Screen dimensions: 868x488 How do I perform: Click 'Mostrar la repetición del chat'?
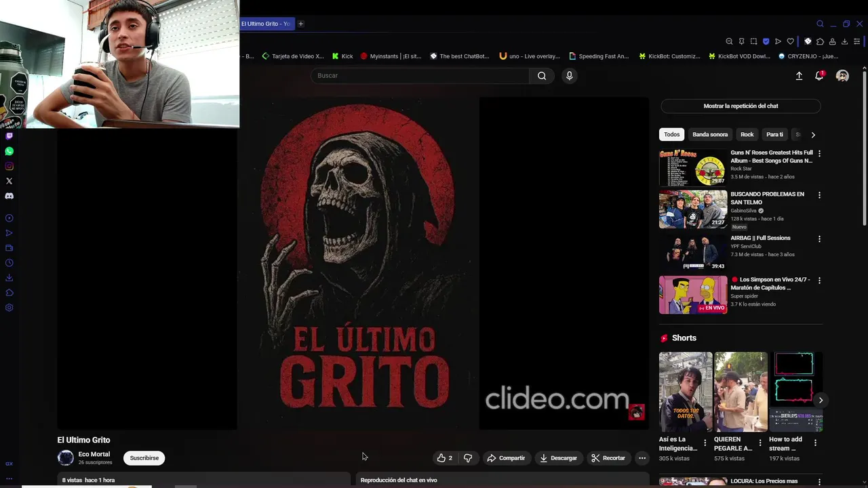point(741,106)
